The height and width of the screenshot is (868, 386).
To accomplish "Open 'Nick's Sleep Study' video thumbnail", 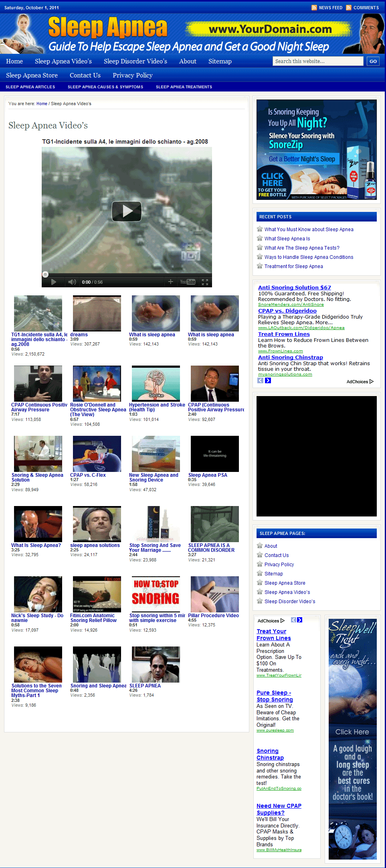I will [x=38, y=594].
